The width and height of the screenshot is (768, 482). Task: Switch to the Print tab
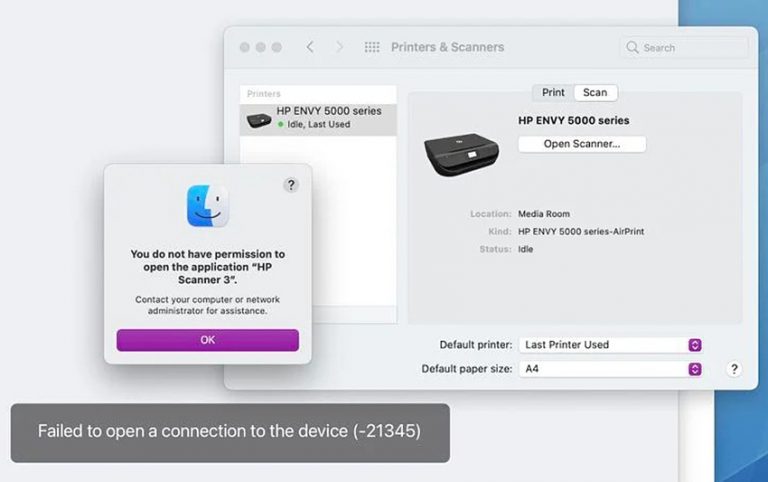553,93
